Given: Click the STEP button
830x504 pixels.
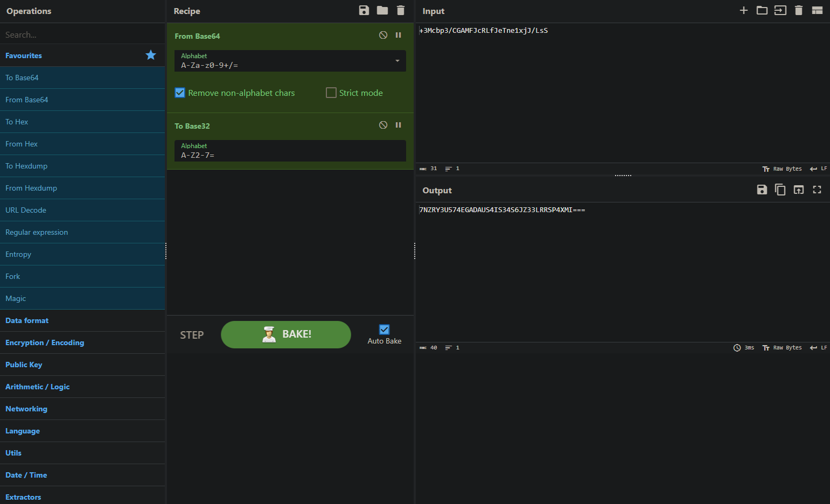Looking at the screenshot, I should click(x=192, y=335).
